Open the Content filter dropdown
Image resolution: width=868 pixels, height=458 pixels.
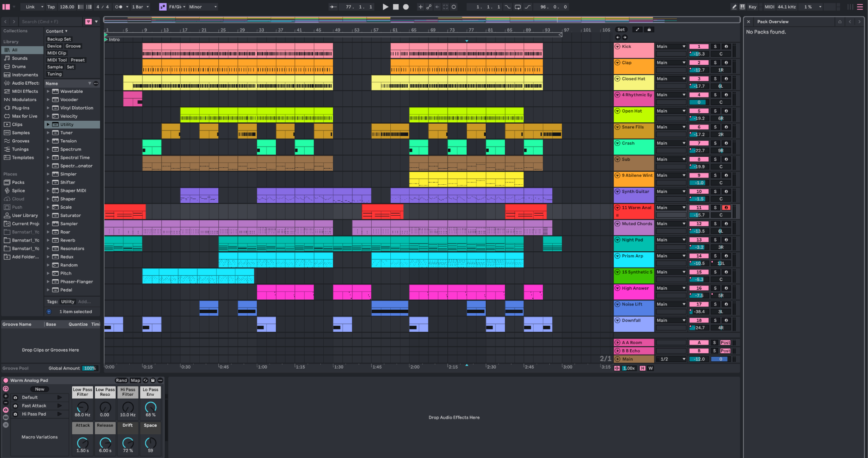pos(57,31)
